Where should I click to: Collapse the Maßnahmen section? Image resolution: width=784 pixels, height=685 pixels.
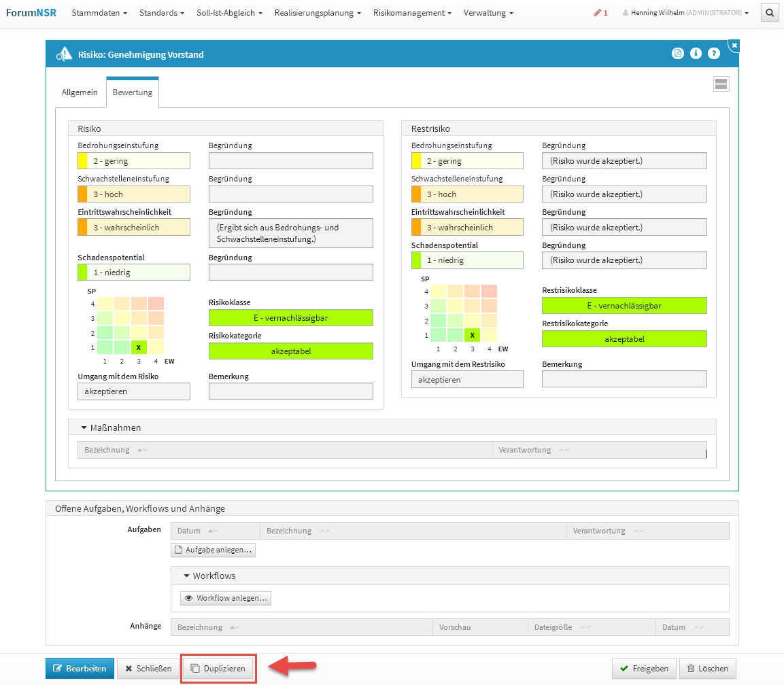(84, 427)
